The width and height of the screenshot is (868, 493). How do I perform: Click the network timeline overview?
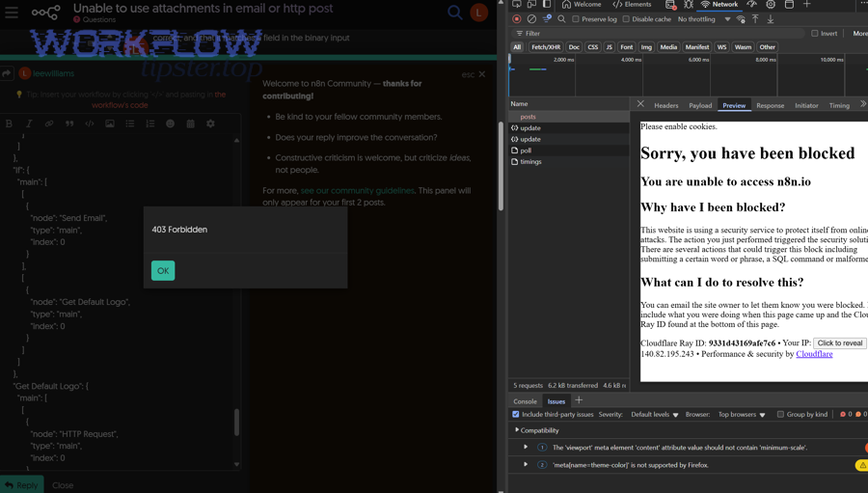click(688, 75)
